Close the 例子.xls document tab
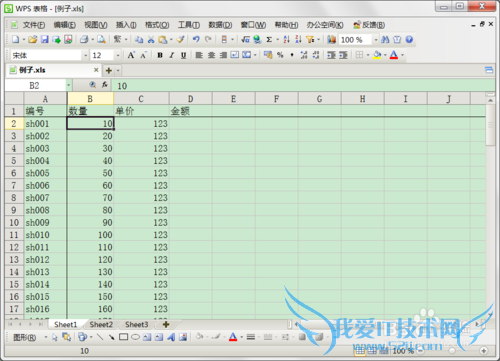 point(96,70)
